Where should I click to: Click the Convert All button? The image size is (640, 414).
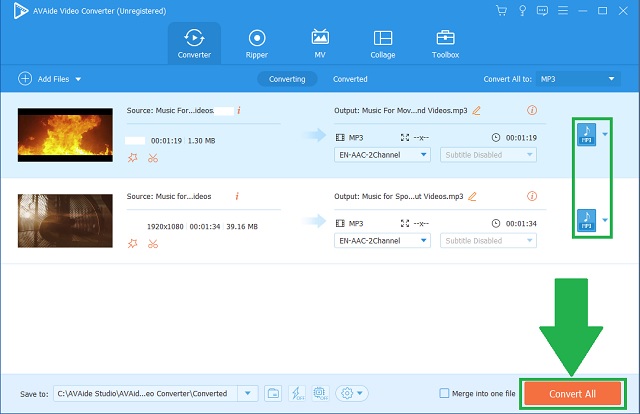pos(572,394)
